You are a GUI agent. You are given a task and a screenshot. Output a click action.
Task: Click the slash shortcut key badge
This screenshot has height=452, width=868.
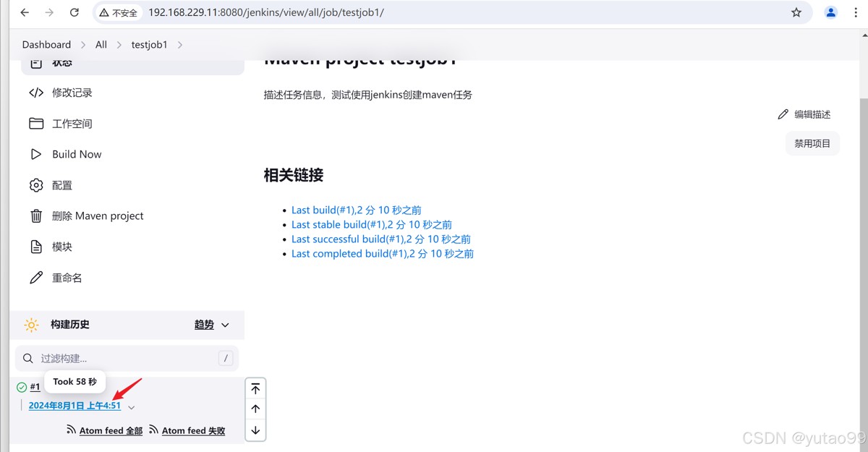click(225, 358)
